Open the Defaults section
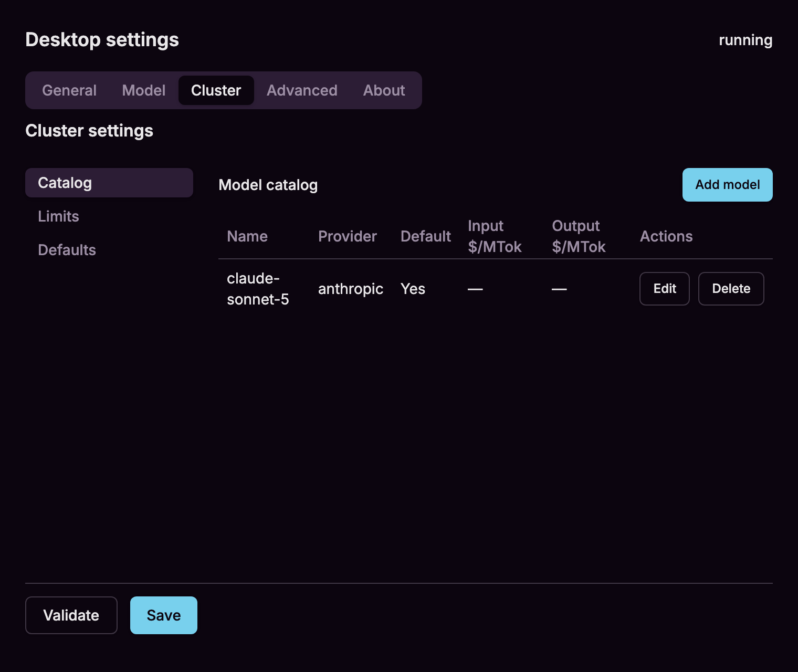This screenshot has height=672, width=798. pos(109,250)
